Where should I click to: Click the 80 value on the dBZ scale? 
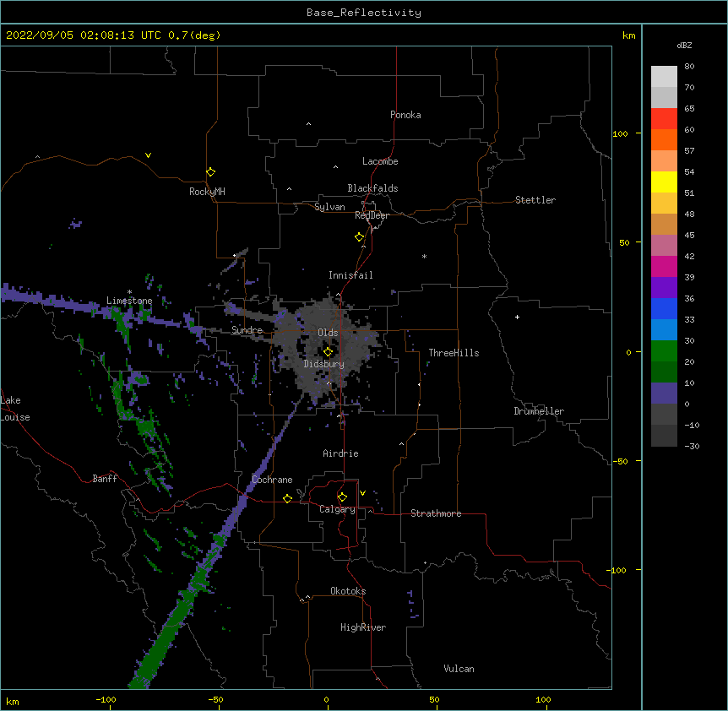pos(689,67)
